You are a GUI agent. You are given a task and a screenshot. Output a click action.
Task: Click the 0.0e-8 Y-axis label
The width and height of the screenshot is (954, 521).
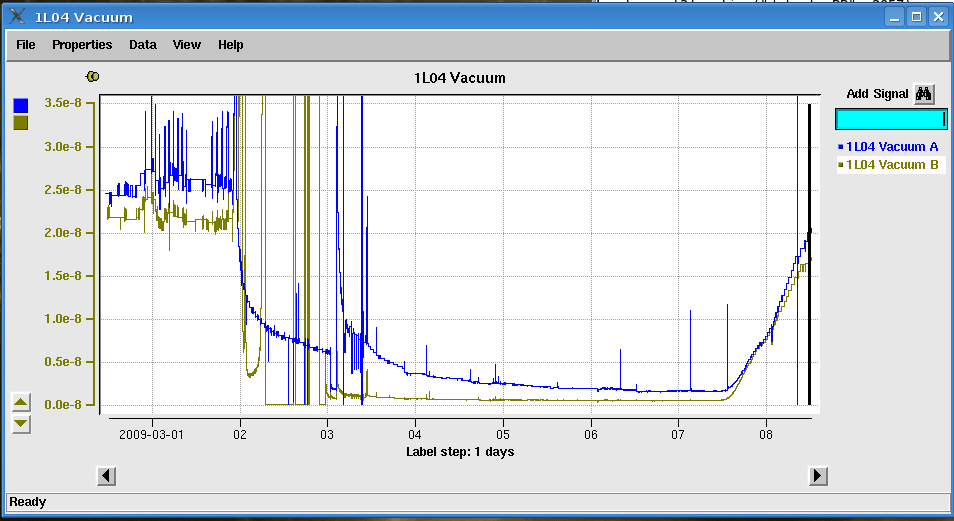63,405
